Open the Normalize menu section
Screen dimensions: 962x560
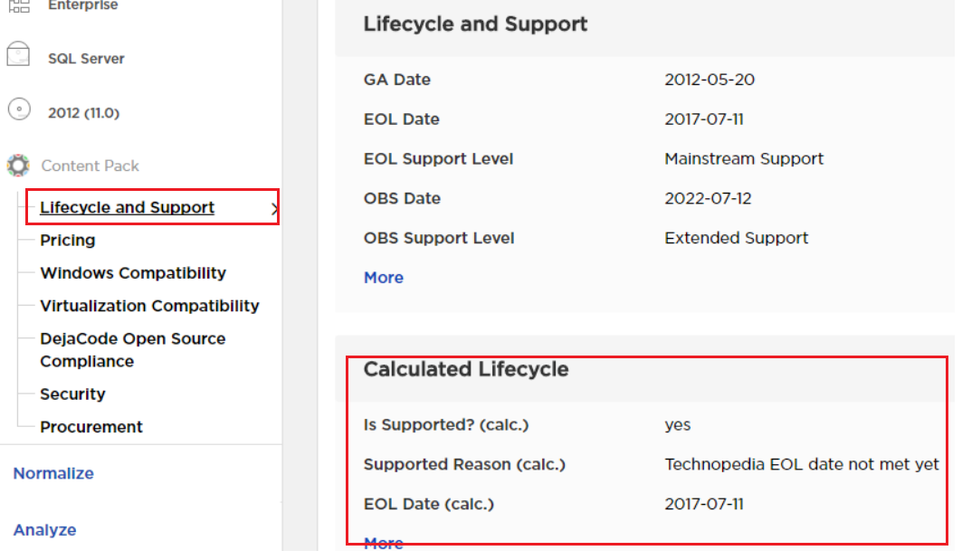click(x=53, y=473)
